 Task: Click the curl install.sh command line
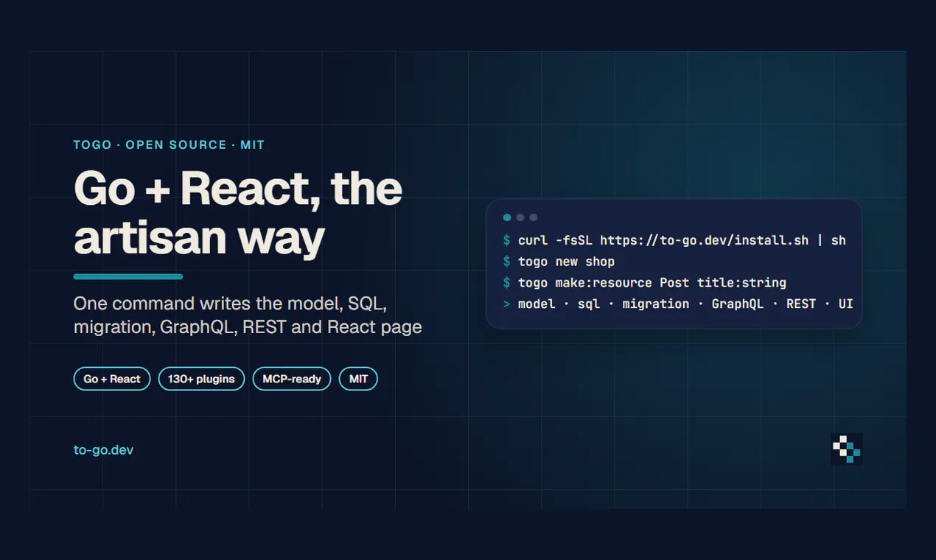[x=674, y=240]
